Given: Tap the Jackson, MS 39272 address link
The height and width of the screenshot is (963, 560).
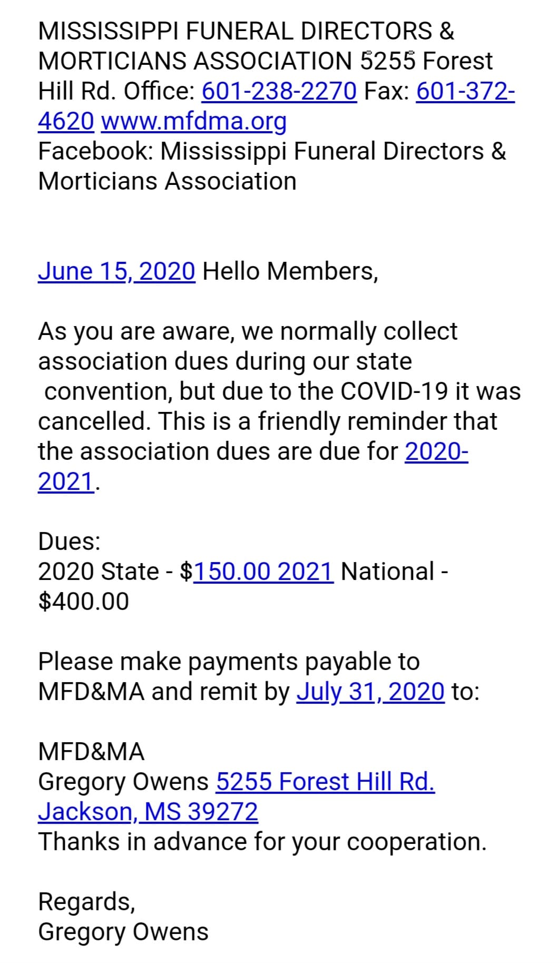Looking at the screenshot, I should pos(148,812).
